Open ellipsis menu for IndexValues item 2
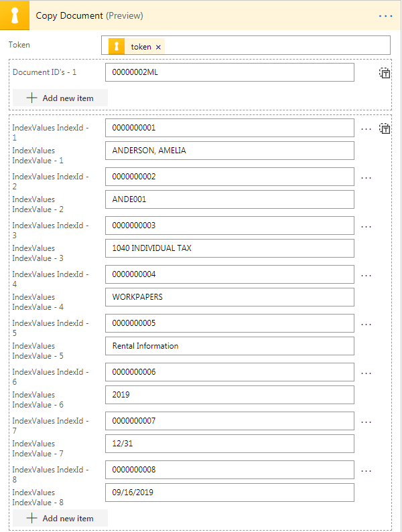 click(366, 177)
